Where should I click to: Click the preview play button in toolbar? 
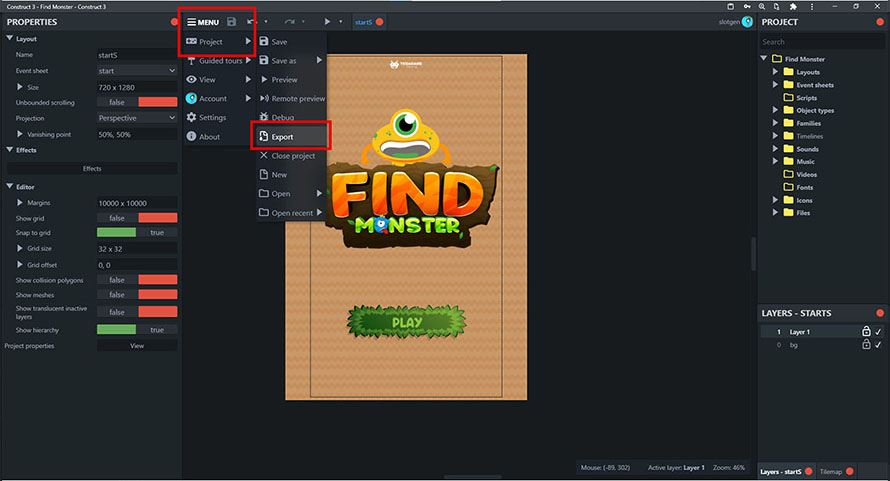point(327,22)
